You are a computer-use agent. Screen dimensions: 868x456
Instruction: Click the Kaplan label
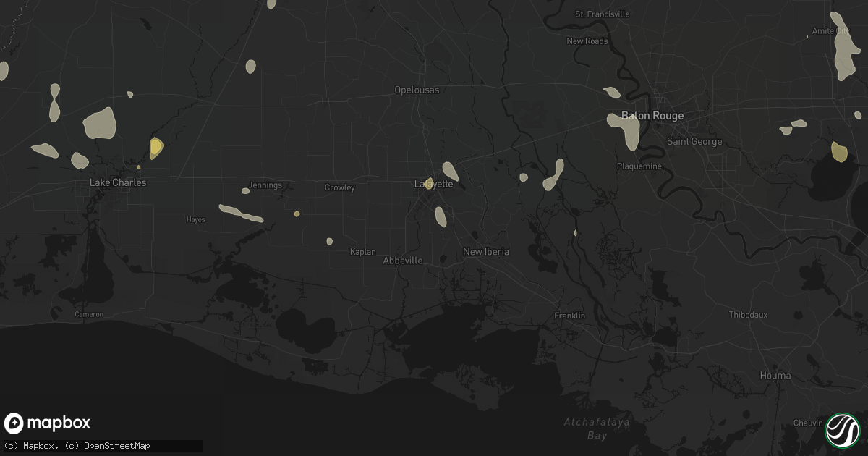362,252
